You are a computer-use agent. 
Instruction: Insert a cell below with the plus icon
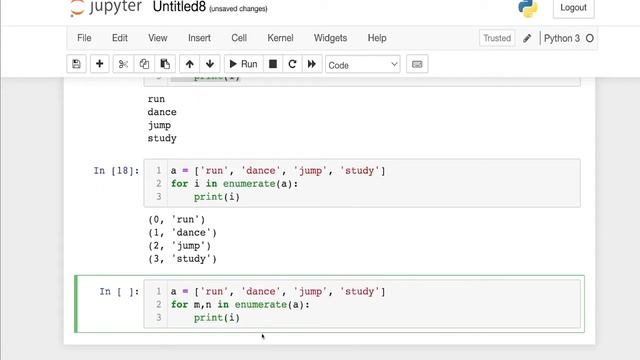pyautogui.click(x=99, y=64)
